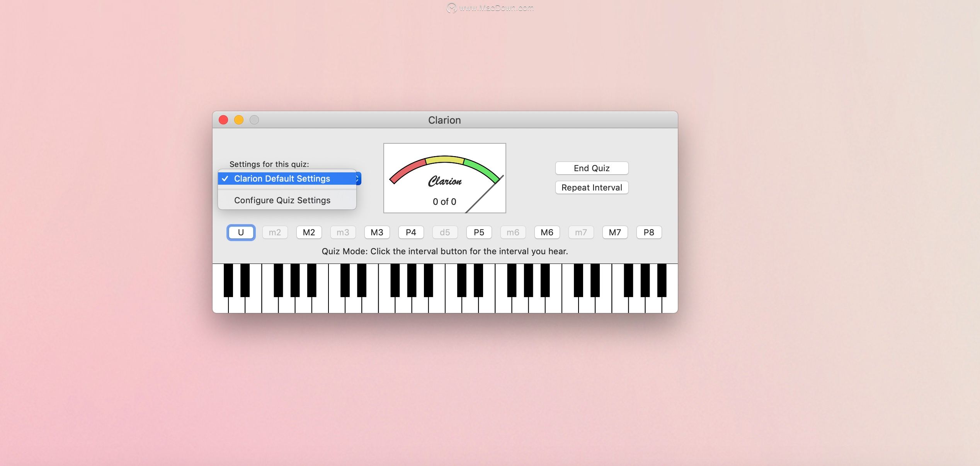Image resolution: width=980 pixels, height=466 pixels.
Task: Click the End Quiz button
Action: click(x=592, y=168)
